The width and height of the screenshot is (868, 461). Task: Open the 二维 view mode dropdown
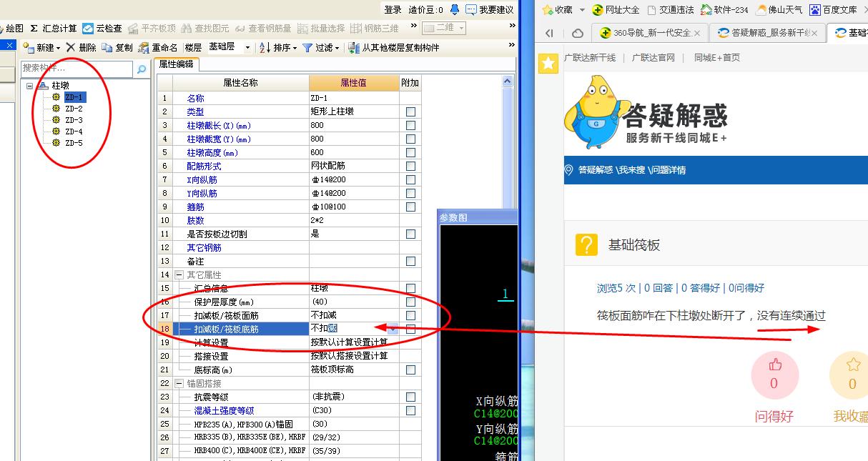[461, 28]
